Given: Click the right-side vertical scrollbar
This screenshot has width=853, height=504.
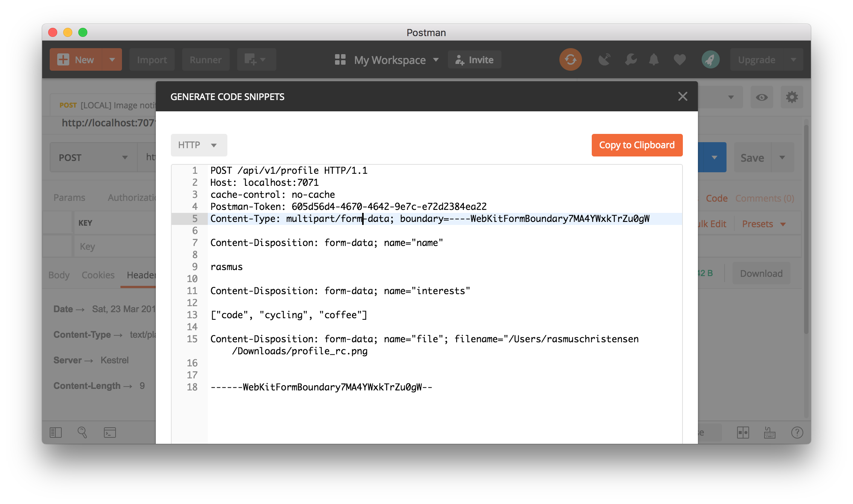Looking at the screenshot, I should coord(806,229).
